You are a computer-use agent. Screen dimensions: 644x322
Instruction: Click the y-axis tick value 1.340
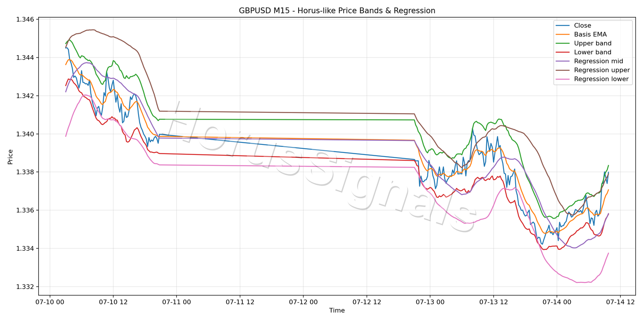pos(25,134)
